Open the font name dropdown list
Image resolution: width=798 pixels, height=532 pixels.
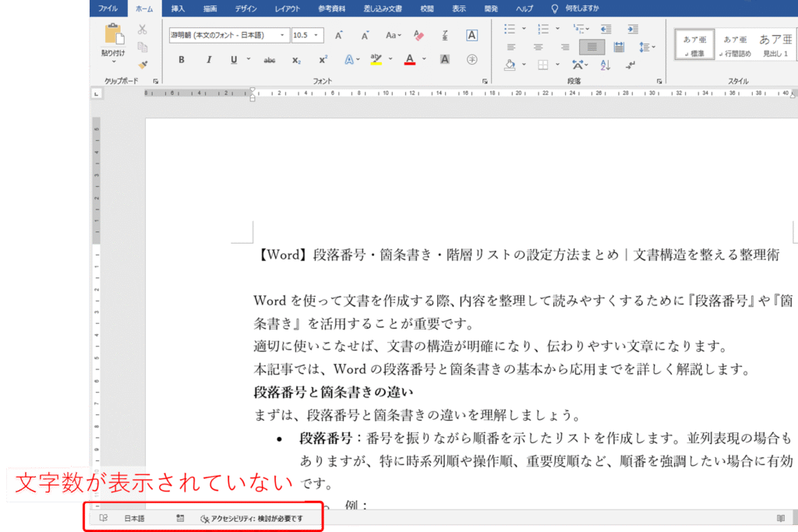tap(282, 35)
